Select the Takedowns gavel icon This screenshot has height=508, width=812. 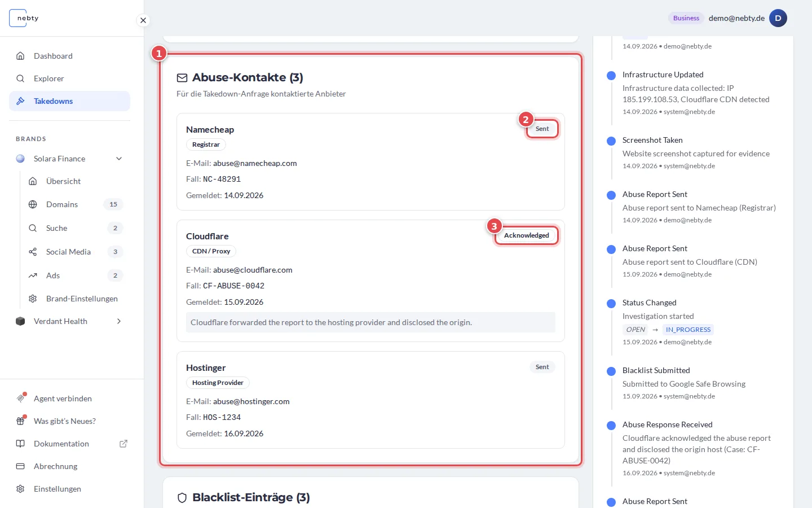pos(20,101)
